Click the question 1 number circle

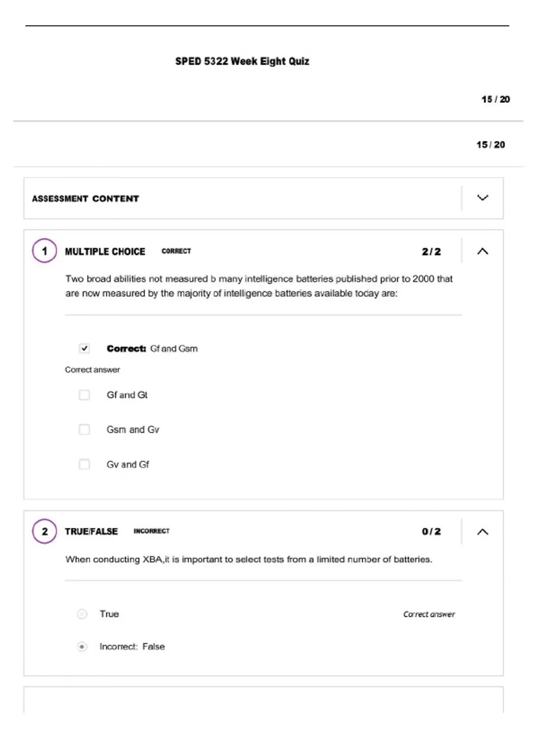pyautogui.click(x=44, y=251)
